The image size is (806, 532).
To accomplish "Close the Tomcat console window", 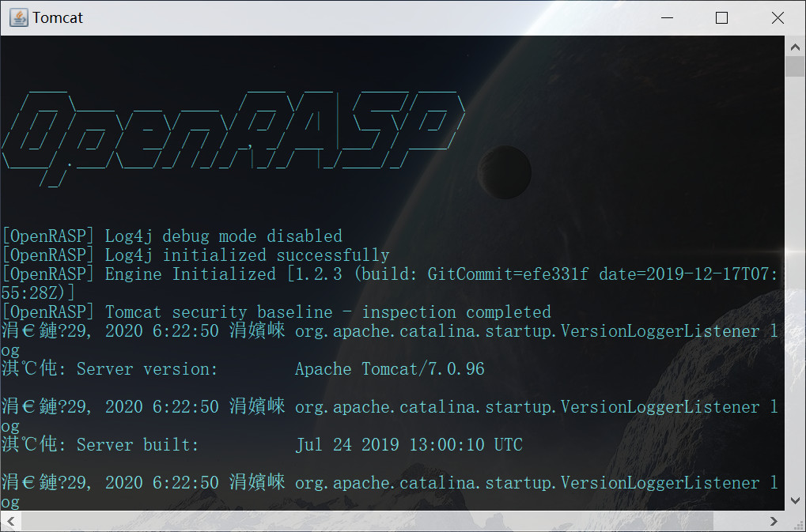I will 778,17.
